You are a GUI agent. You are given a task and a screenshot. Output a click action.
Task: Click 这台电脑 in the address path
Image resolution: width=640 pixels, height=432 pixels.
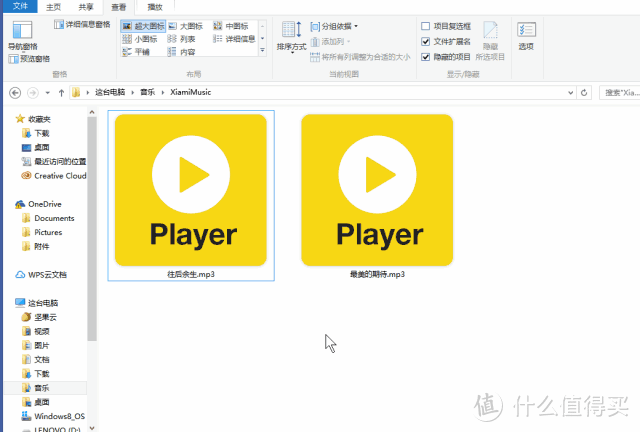[110, 92]
